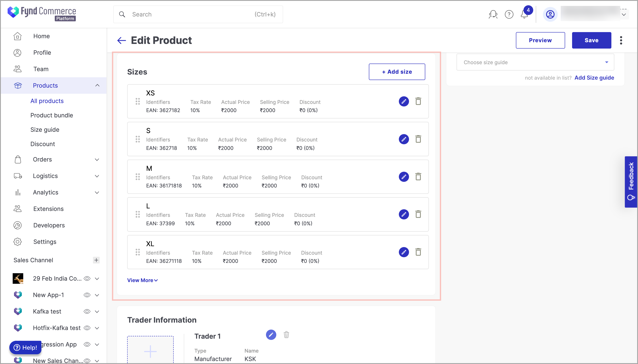This screenshot has width=638, height=364.
Task: Delete the XL size row
Action: [418, 252]
